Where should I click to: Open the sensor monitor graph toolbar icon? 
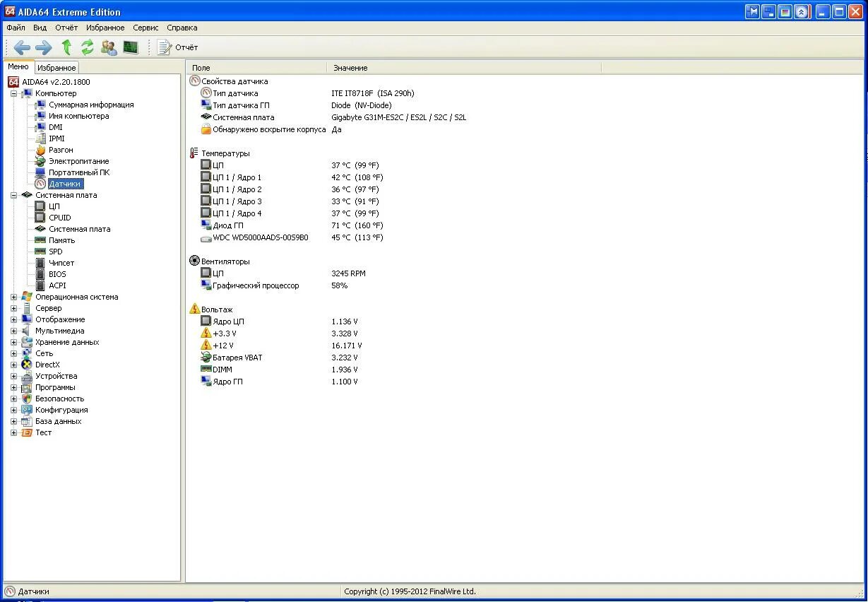click(x=131, y=47)
